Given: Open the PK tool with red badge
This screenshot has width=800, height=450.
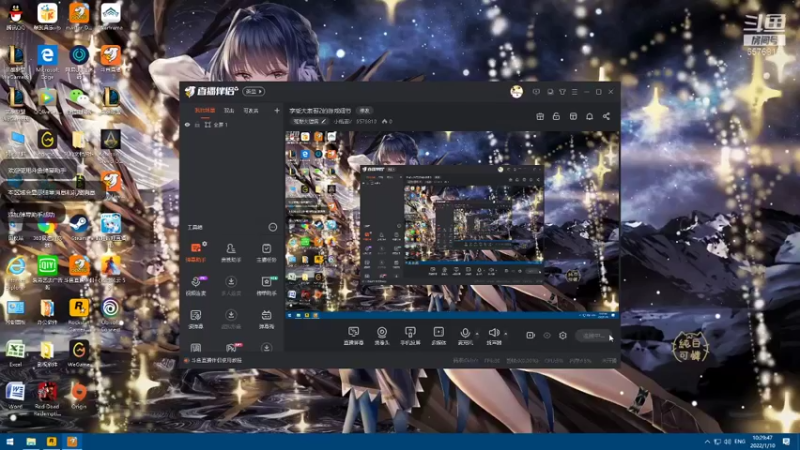Looking at the screenshot, I should point(231,348).
